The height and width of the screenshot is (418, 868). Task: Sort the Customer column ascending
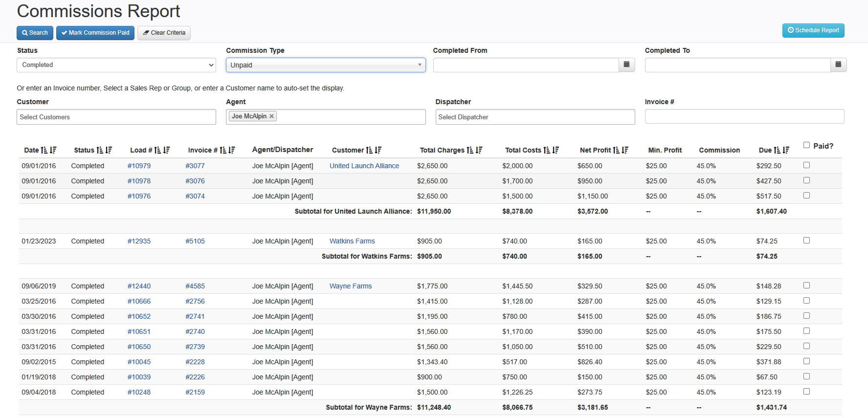pos(369,151)
